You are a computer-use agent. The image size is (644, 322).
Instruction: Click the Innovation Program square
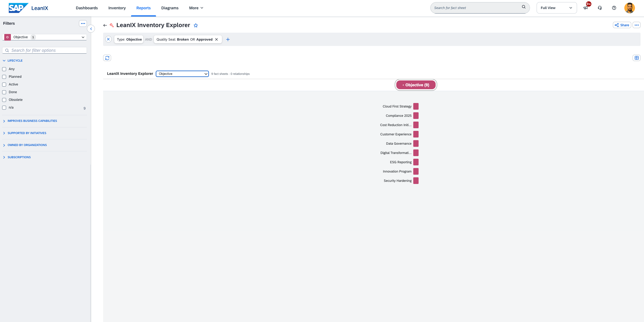pos(416,171)
